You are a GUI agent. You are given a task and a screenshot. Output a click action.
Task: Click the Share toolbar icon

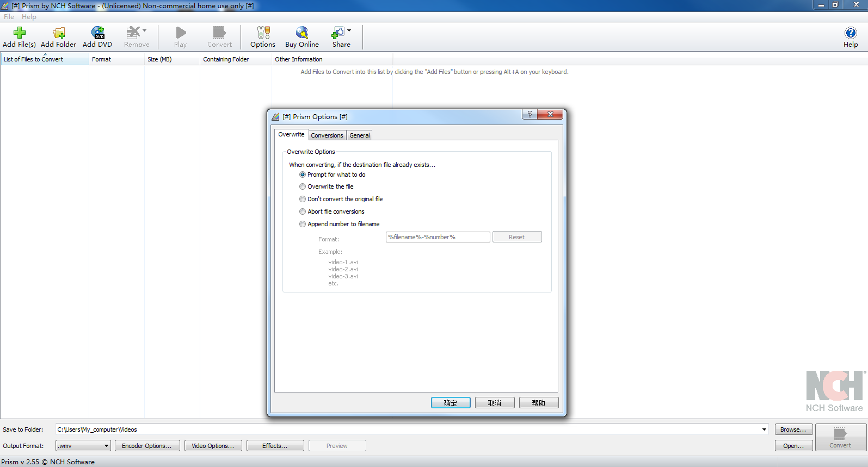(x=338, y=33)
